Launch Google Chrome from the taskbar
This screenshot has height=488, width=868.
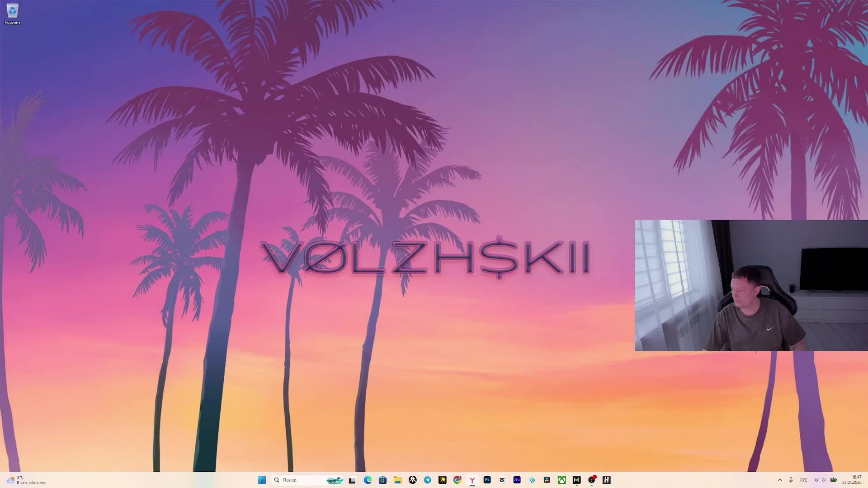point(457,480)
